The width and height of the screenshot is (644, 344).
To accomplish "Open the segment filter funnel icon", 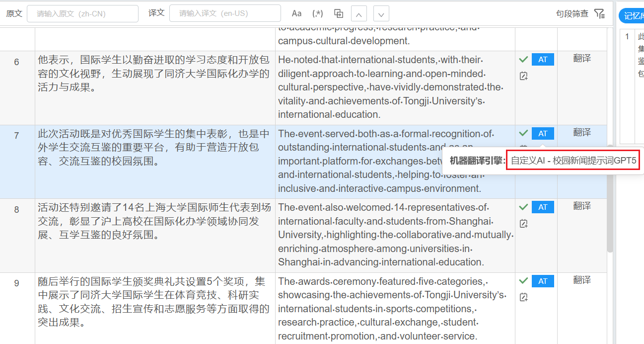I will click(x=599, y=13).
